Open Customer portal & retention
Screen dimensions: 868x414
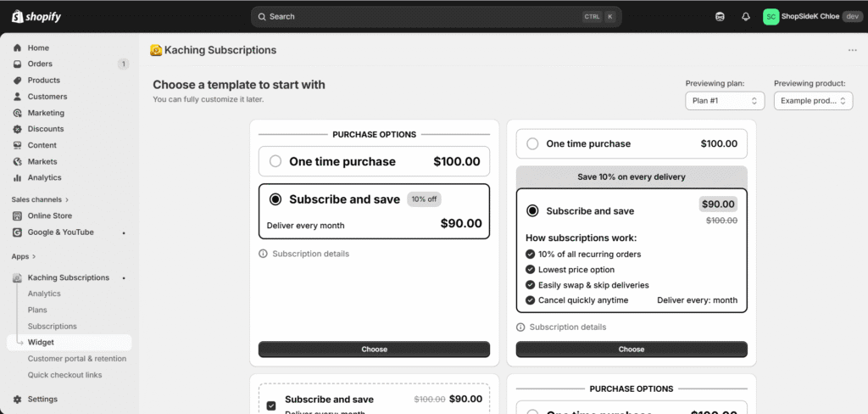coord(77,359)
